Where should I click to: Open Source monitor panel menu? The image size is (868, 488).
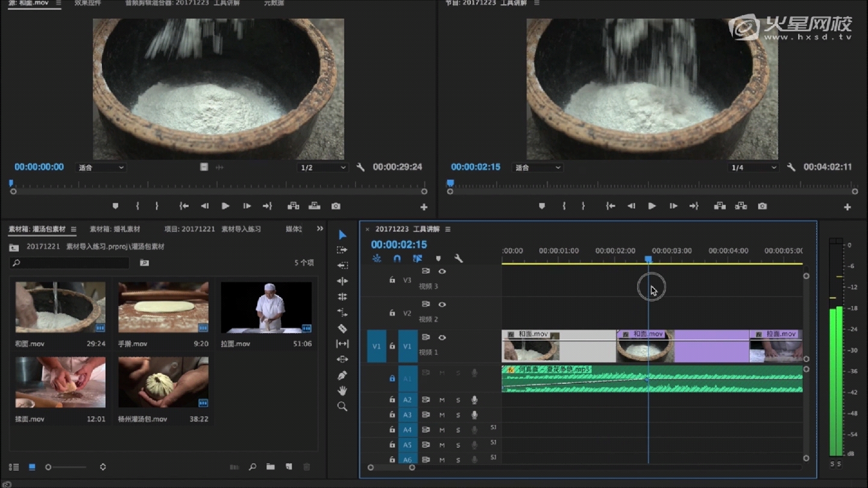pyautogui.click(x=58, y=3)
